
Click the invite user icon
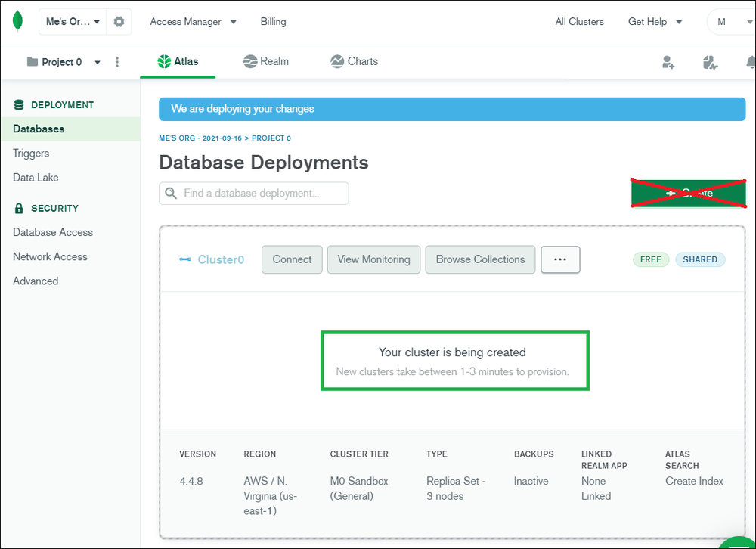668,62
